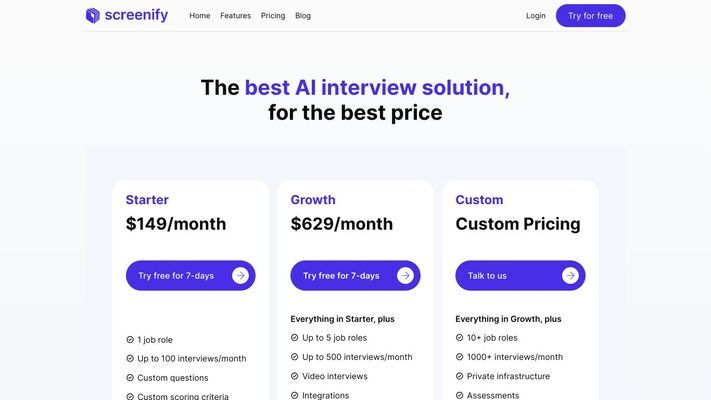Click the Login link
Screen dimensions: 711x400
pyautogui.click(x=536, y=16)
